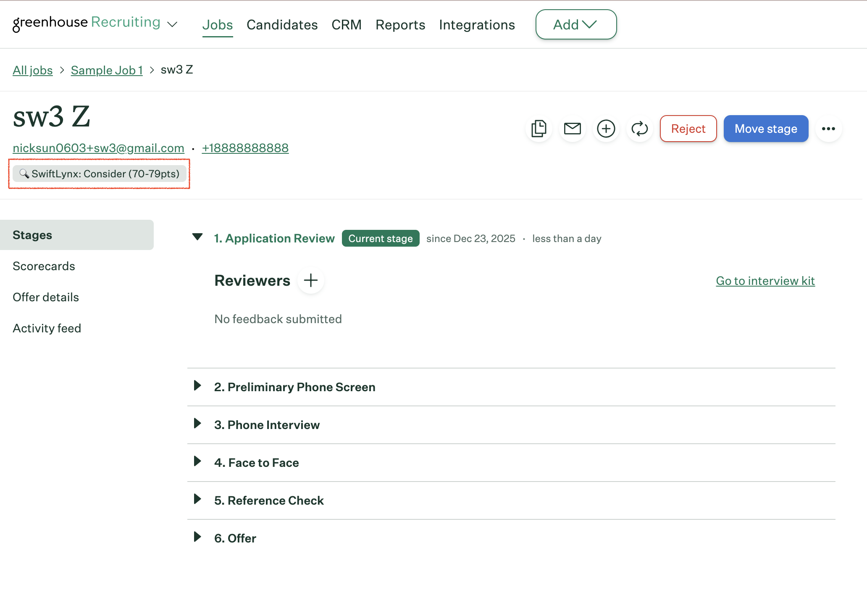
Task: Click the email envelope icon
Action: click(572, 129)
